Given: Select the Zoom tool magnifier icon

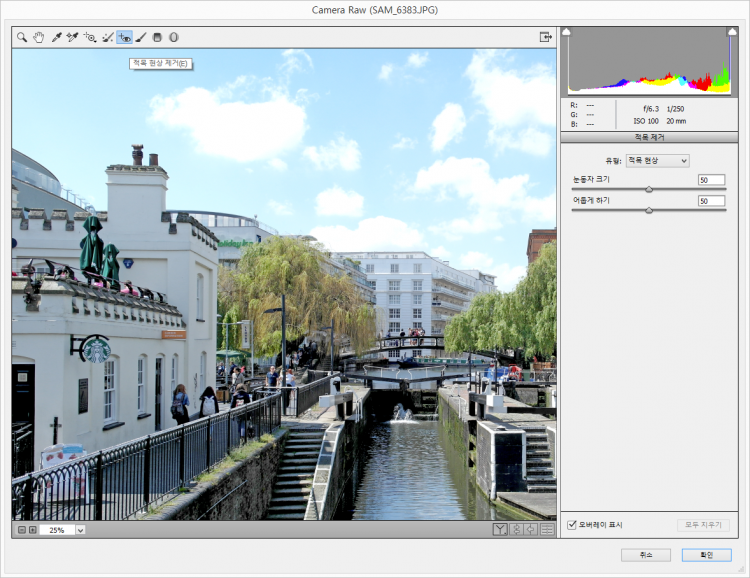Looking at the screenshot, I should [21, 37].
